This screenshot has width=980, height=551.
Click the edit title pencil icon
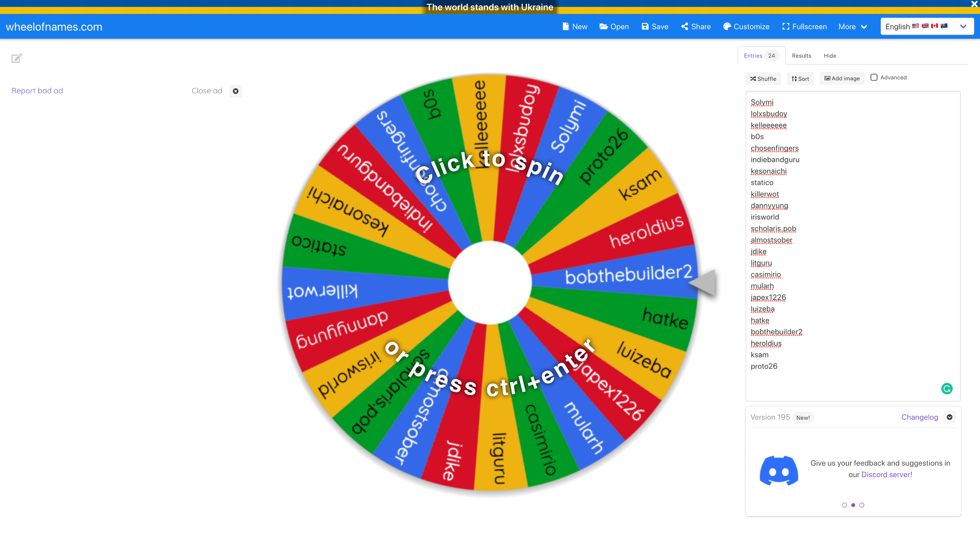[17, 58]
